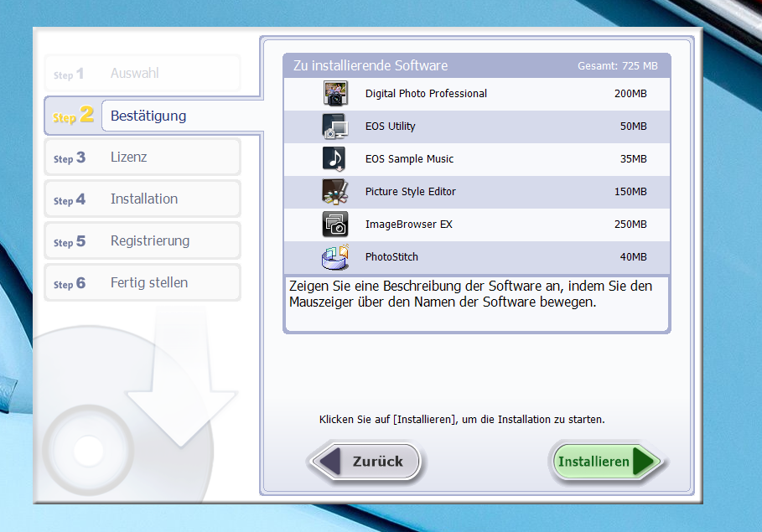762x532 pixels.
Task: Select Step 3 Lizenz
Action: [143, 157]
